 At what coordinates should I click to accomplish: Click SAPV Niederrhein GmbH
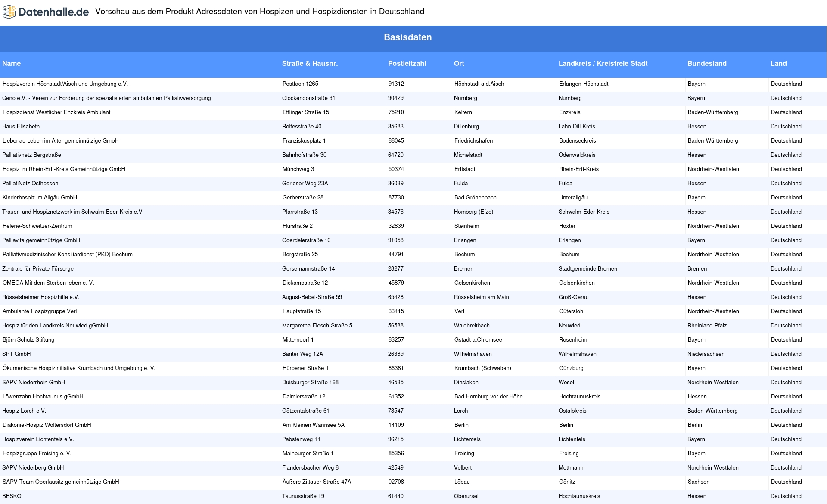point(34,383)
